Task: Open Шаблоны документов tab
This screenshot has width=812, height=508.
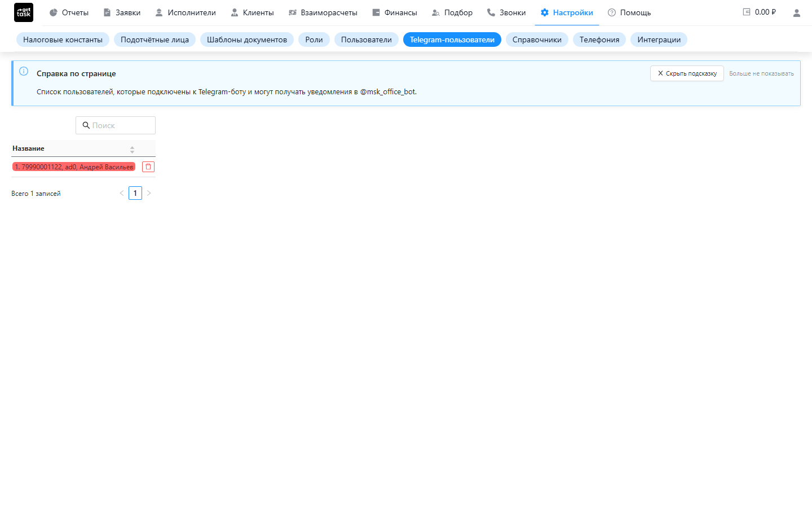Action: (x=247, y=40)
